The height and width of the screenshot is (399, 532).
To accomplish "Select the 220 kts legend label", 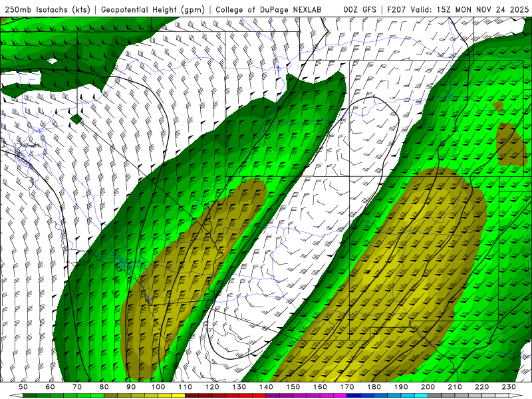I will pyautogui.click(x=481, y=387).
